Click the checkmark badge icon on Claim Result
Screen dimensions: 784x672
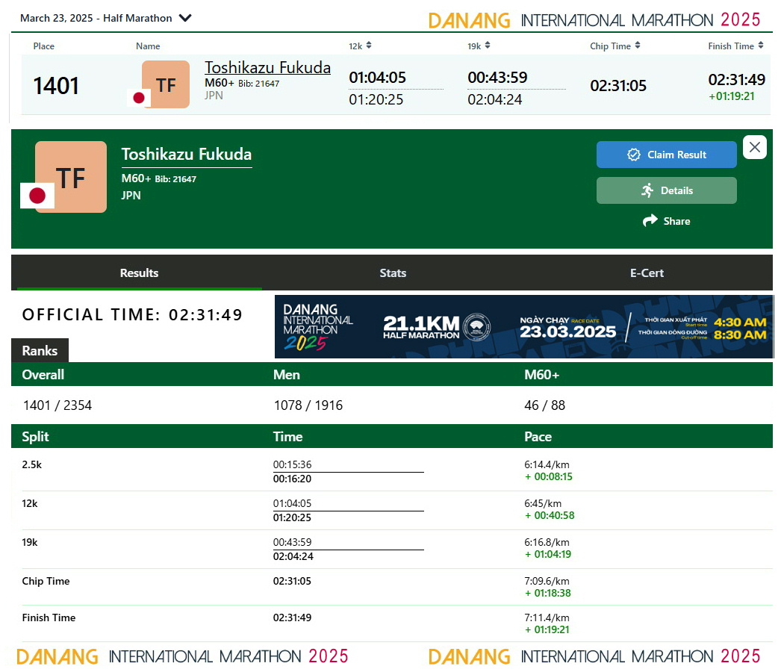pyautogui.click(x=633, y=155)
